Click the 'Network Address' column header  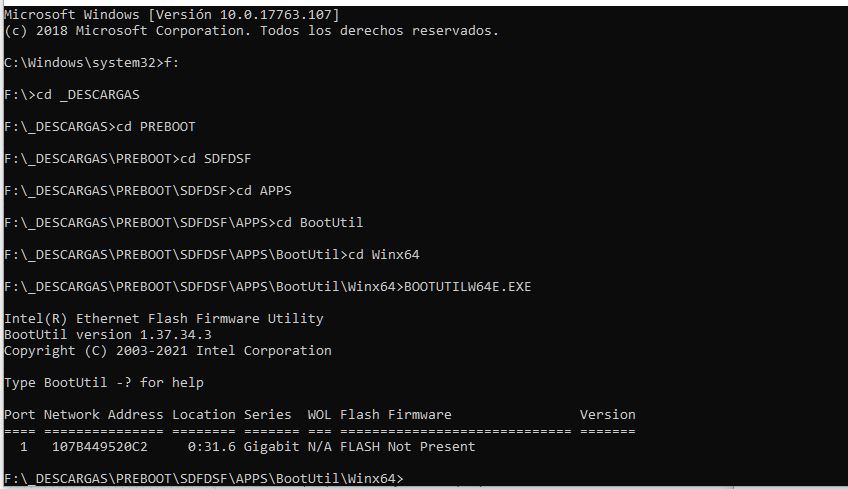tap(103, 414)
